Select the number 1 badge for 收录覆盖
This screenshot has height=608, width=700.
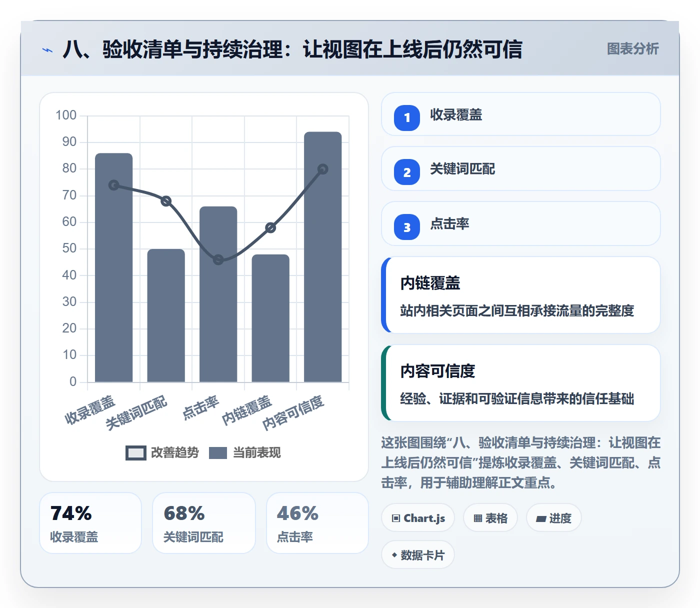[407, 117]
